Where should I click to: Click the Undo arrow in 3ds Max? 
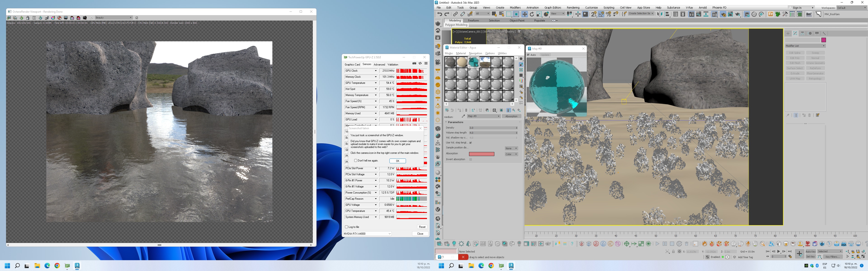439,14
